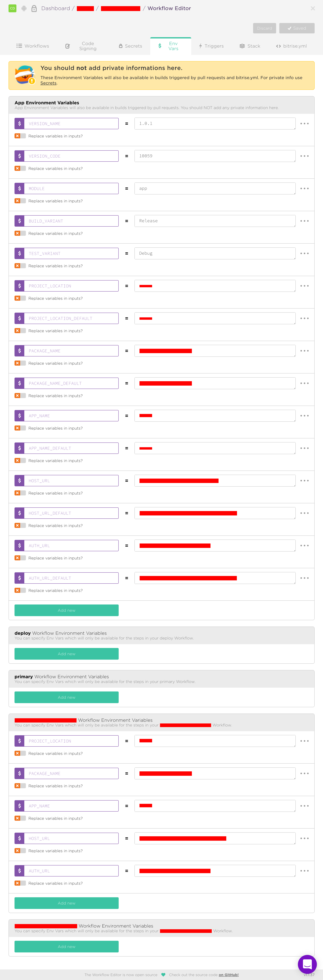Image resolution: width=323 pixels, height=980 pixels.
Task: Click the dollar icon beside VERSION_NAME
Action: point(19,123)
